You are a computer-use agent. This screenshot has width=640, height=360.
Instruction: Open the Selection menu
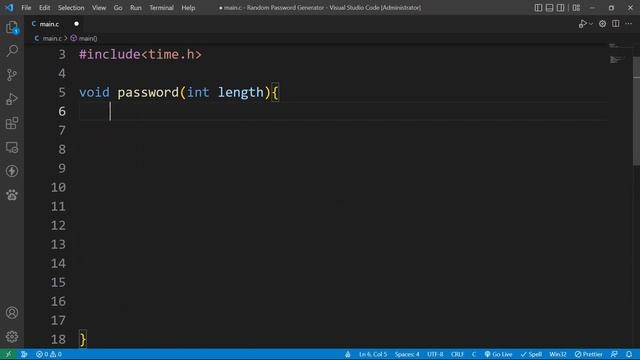[71, 8]
